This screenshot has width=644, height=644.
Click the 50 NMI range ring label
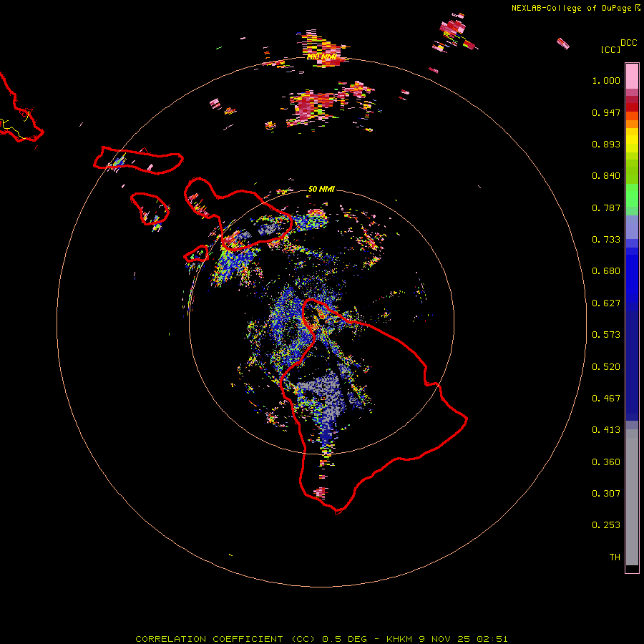pyautogui.click(x=321, y=189)
